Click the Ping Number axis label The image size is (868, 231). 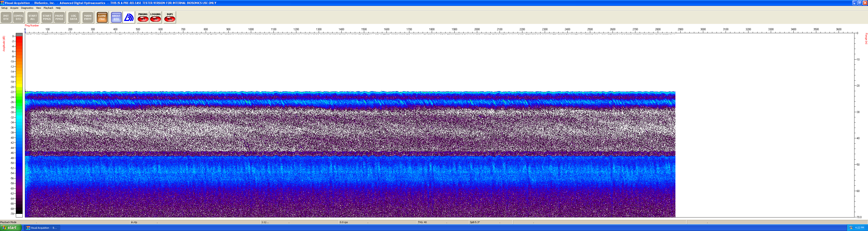point(32,25)
